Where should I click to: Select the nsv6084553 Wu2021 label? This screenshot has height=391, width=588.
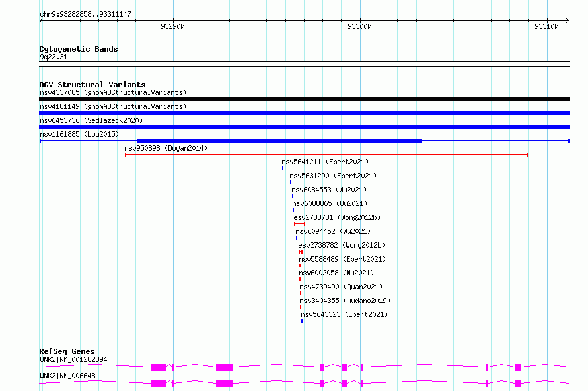(329, 190)
